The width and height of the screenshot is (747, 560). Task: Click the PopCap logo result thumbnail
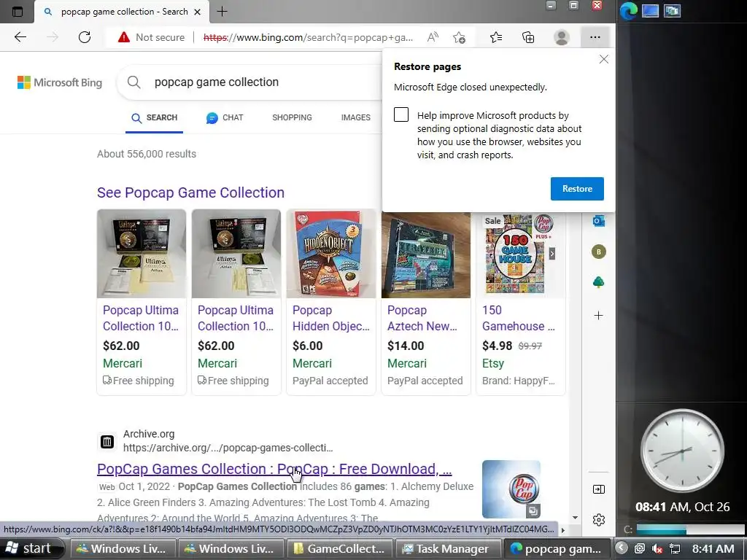pyautogui.click(x=511, y=489)
